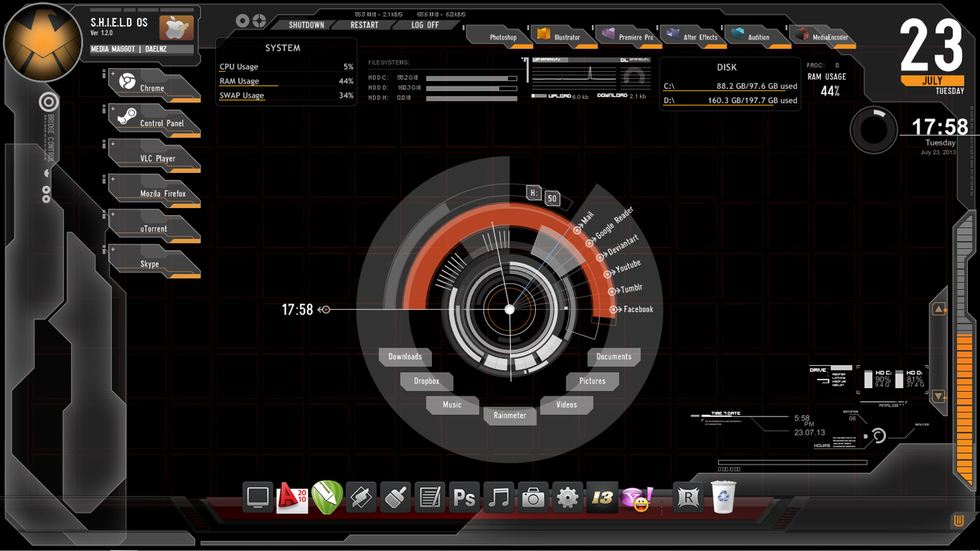Click the SHUTDOWN button
This screenshot has height=551, width=980.
click(x=306, y=24)
